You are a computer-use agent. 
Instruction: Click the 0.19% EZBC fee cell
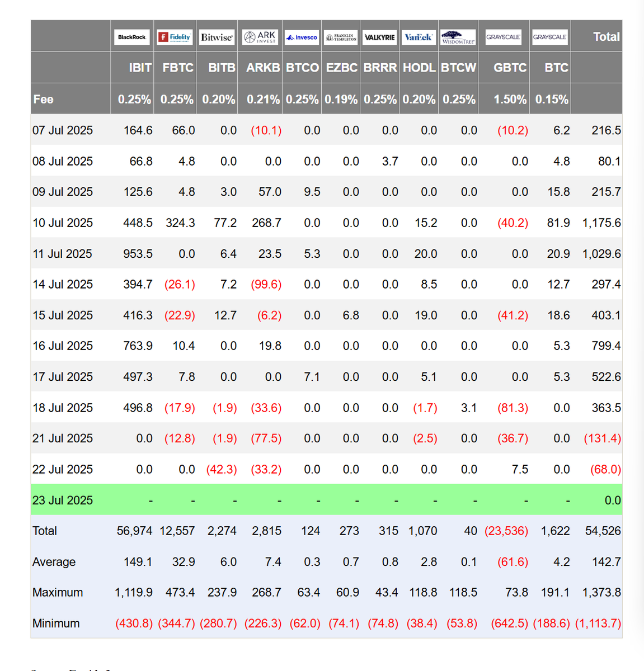pyautogui.click(x=341, y=100)
